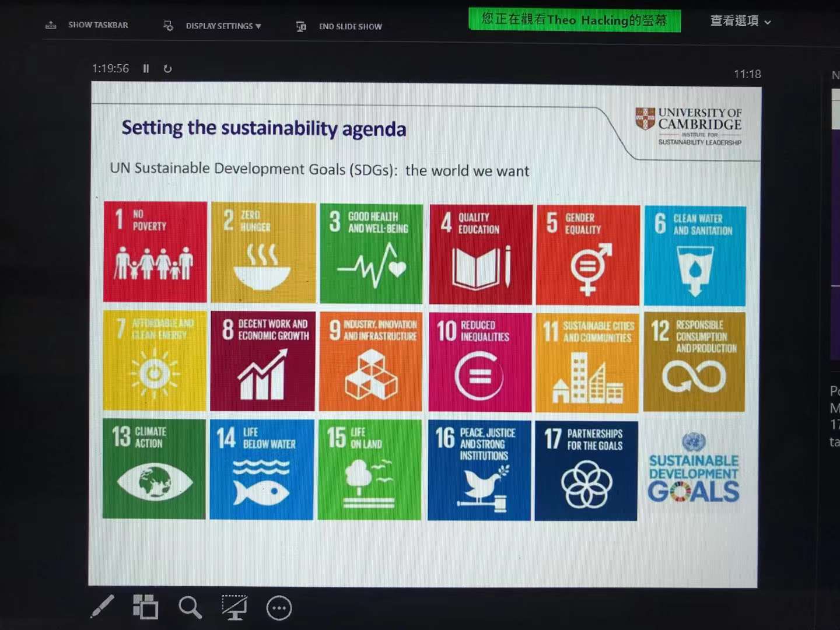Click the University of Cambridge logo
This screenshot has height=630, width=840.
pyautogui.click(x=688, y=125)
